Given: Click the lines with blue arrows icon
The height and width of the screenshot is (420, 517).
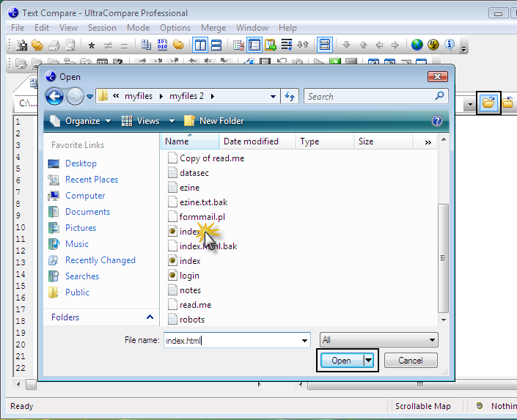Looking at the screenshot, I should [287, 45].
